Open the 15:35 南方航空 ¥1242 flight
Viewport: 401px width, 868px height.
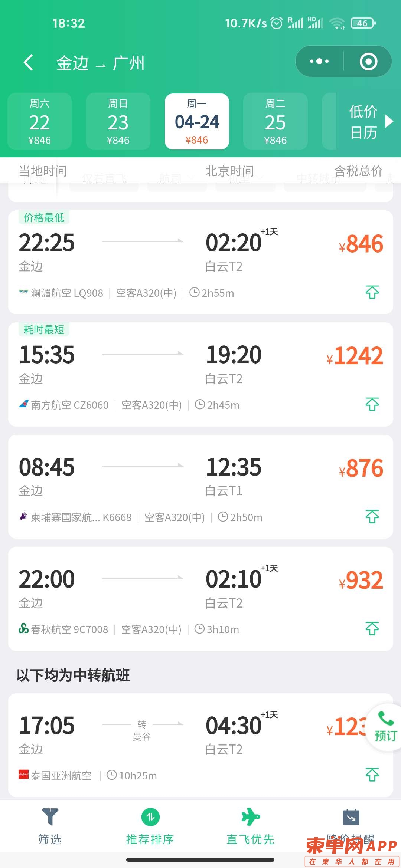[200, 374]
